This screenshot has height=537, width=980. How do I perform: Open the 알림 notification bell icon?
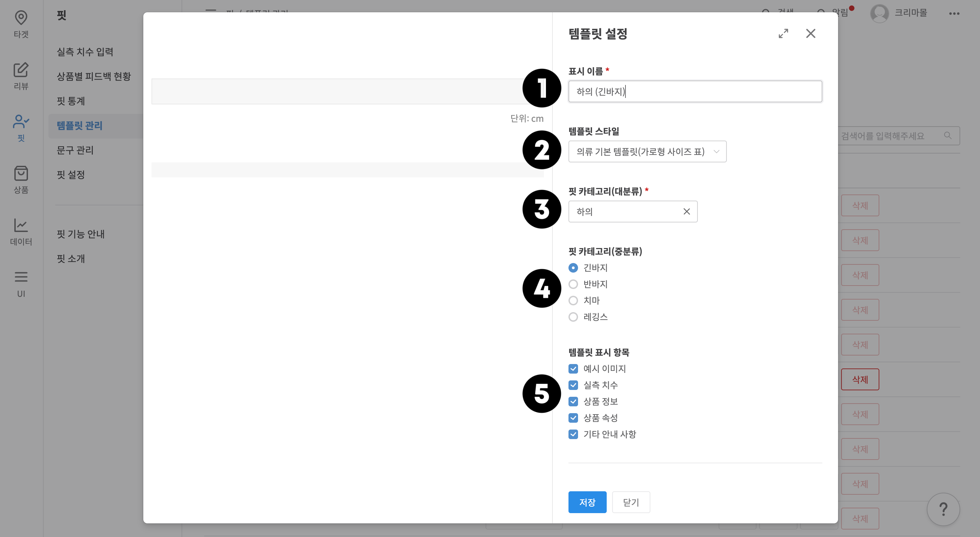coord(821,13)
